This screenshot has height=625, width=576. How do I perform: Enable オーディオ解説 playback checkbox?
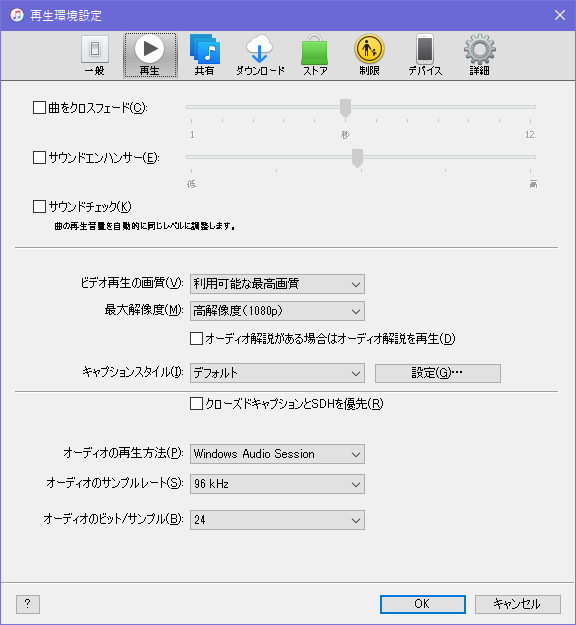(x=196, y=338)
